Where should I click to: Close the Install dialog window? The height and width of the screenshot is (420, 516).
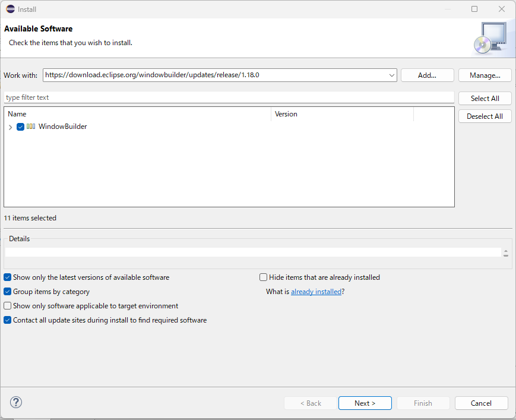click(x=502, y=9)
